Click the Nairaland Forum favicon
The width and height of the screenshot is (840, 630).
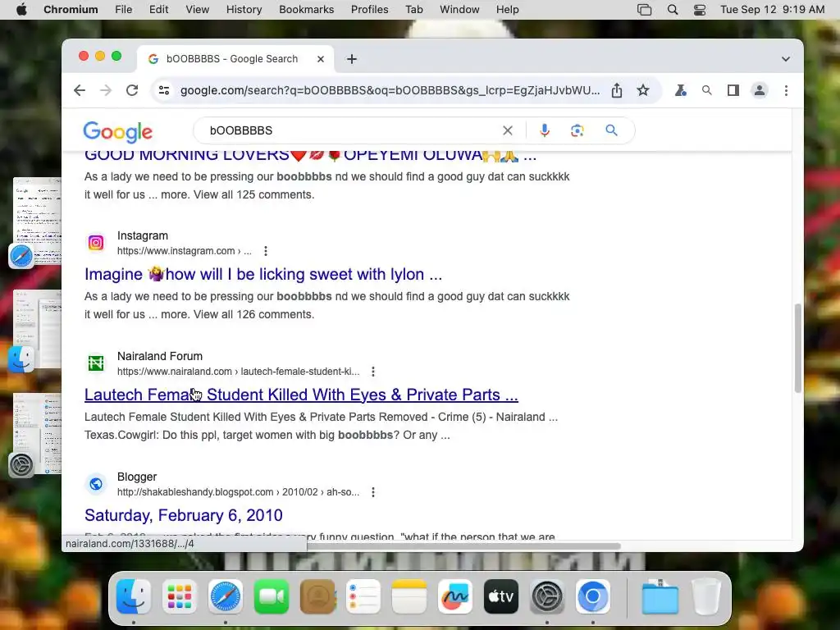96,363
